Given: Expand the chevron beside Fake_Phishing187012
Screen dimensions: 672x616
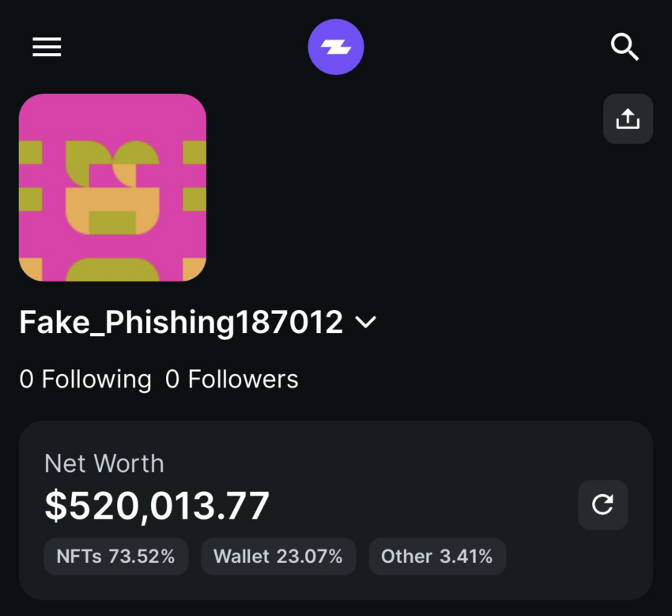Looking at the screenshot, I should tap(365, 323).
